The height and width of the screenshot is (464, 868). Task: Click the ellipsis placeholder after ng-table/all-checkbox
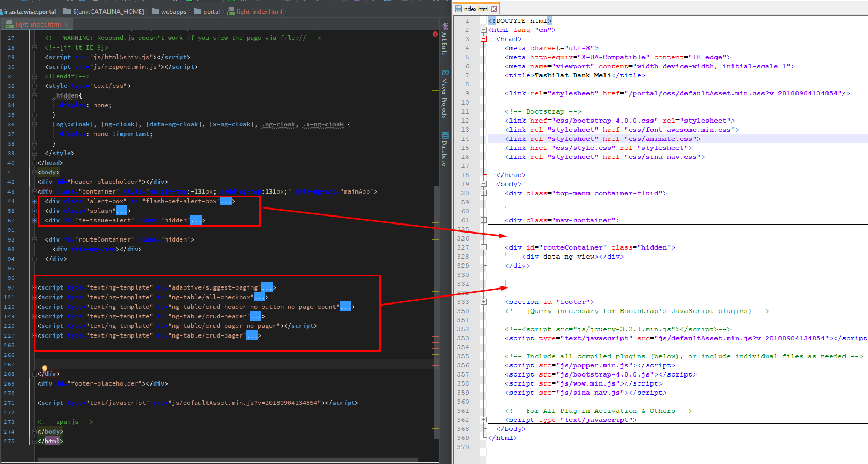(259, 297)
